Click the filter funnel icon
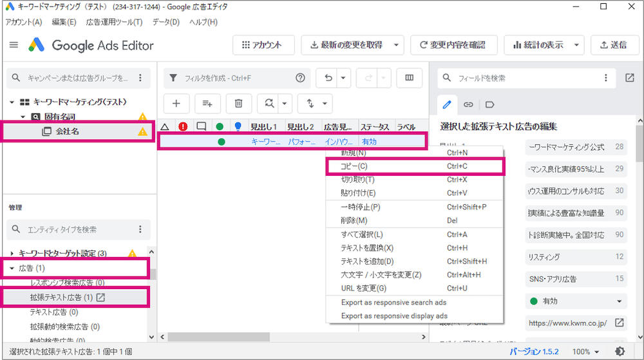 tap(173, 78)
